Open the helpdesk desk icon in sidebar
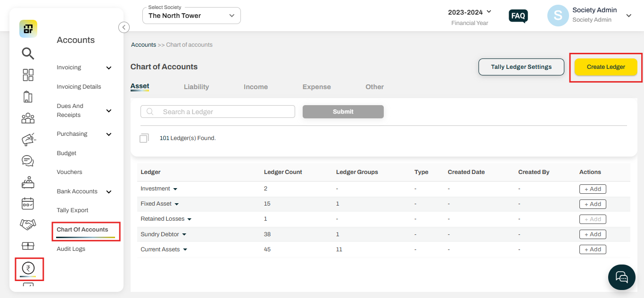The height and width of the screenshot is (298, 644). [28, 182]
